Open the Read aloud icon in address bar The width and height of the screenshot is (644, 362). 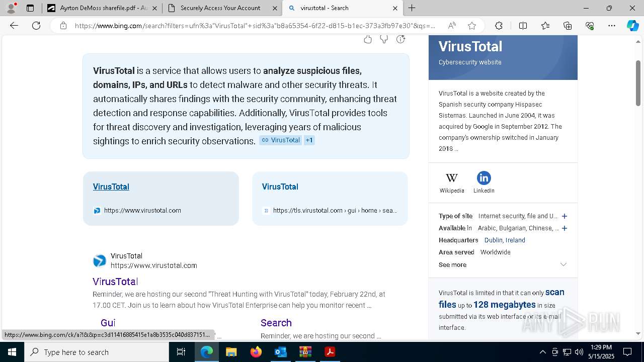tap(452, 26)
